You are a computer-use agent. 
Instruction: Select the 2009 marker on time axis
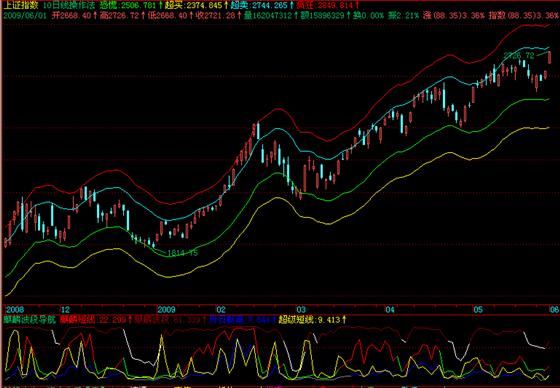[166, 309]
